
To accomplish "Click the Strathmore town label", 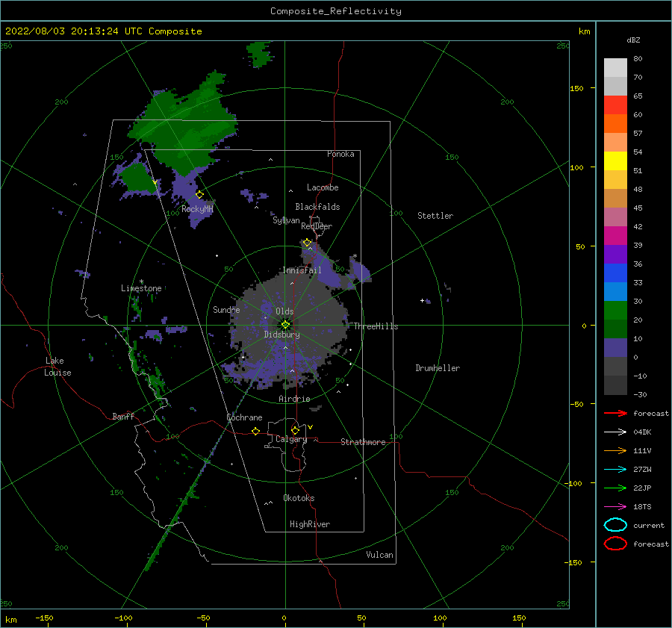I will [x=363, y=442].
